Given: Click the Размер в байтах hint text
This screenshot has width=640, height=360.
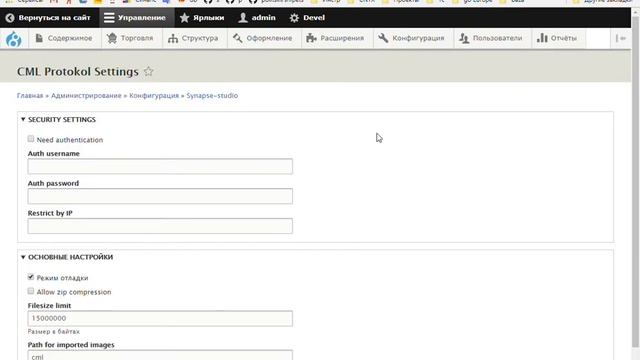Looking at the screenshot, I should [54, 332].
